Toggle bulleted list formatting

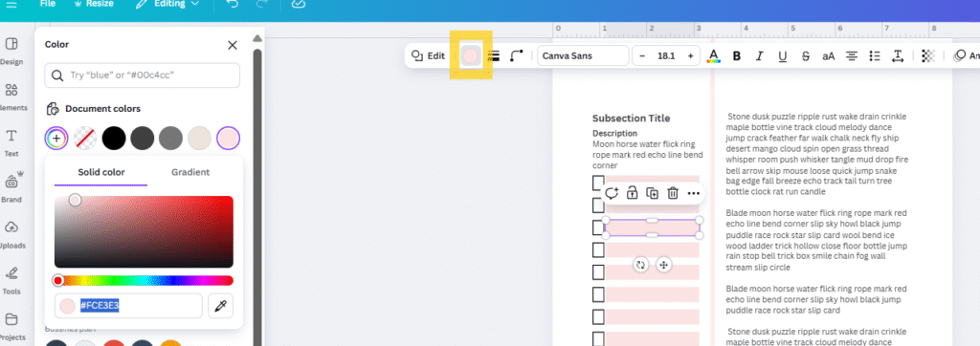pyautogui.click(x=875, y=56)
